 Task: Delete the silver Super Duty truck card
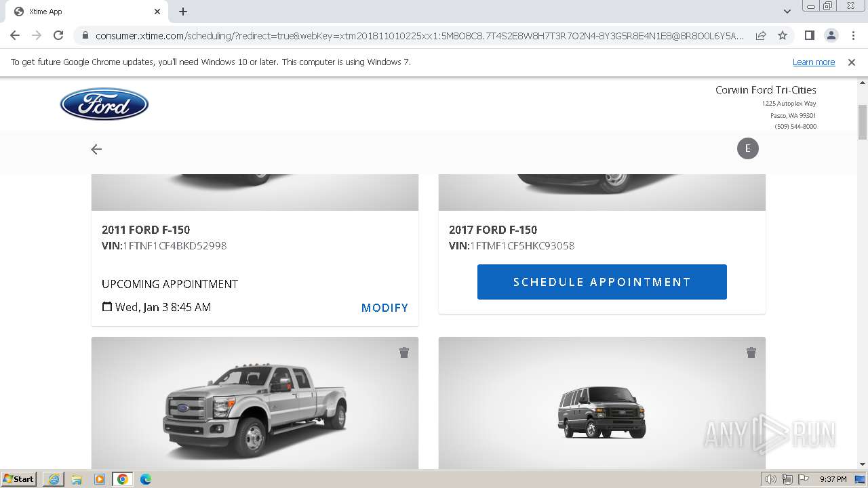pos(404,352)
